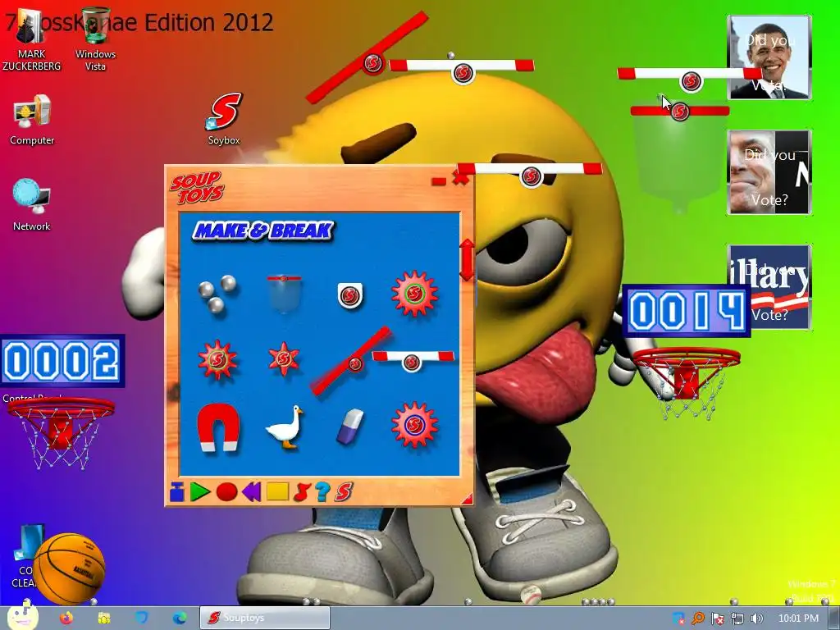Click the red corner resize grip of Souptoys

coord(467,500)
